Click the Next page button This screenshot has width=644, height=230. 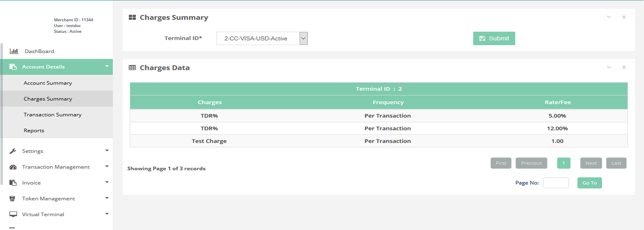pos(591,163)
